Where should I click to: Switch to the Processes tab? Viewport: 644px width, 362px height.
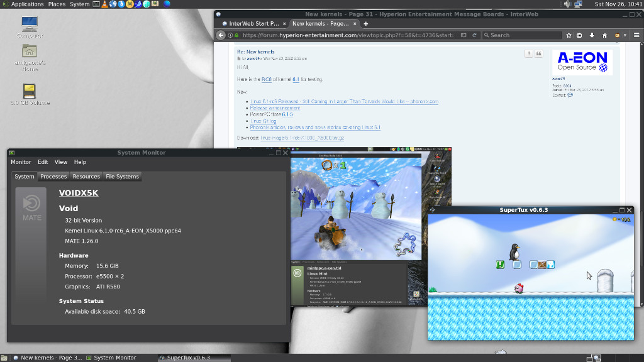pos(53,177)
